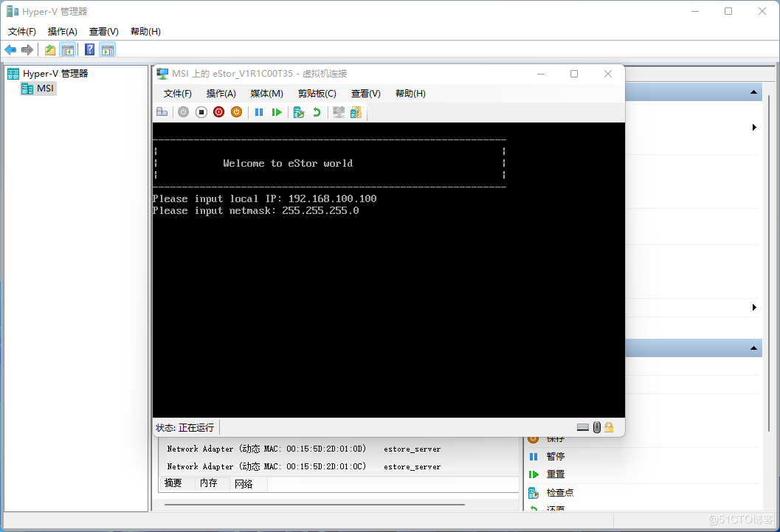This screenshot has width=780, height=532.
Task: Expand the first submenu arrow in Actions pane
Action: 754,128
